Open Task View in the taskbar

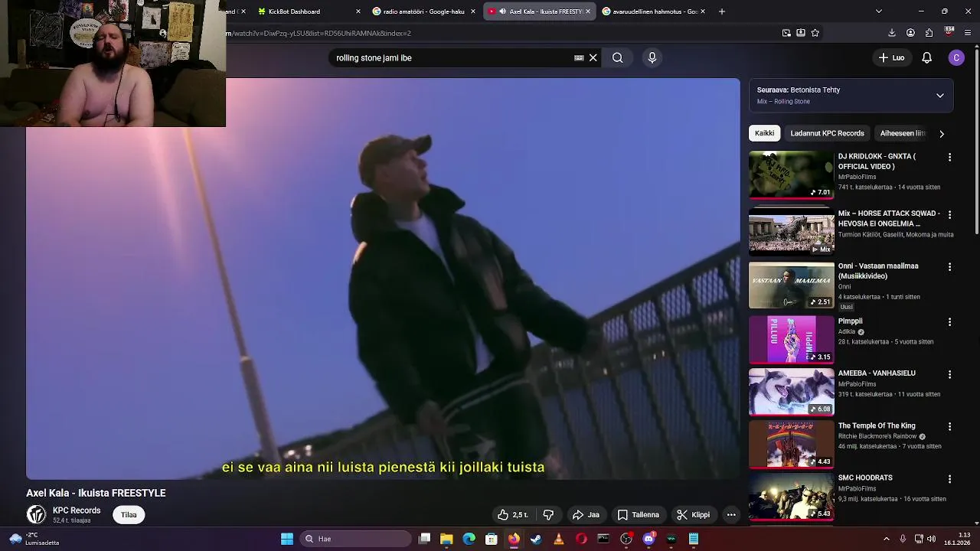tap(425, 539)
